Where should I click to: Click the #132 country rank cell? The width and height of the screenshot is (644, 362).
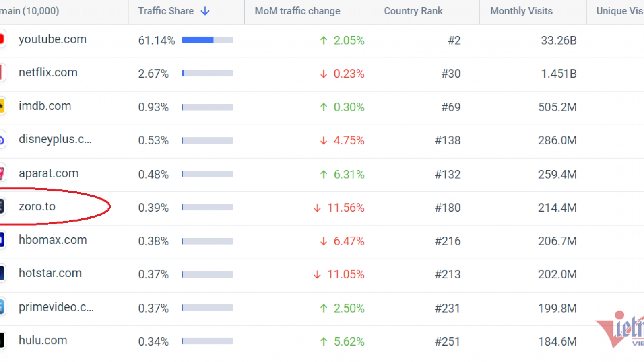448,174
